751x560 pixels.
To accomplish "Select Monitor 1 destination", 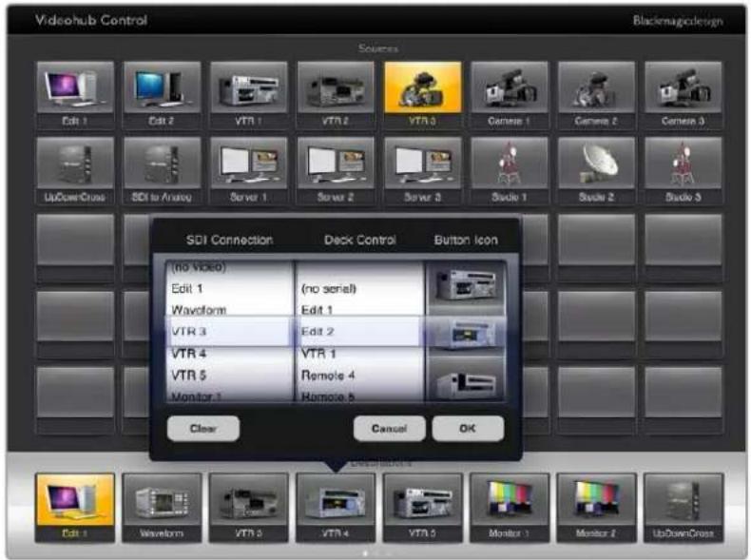I will click(510, 508).
